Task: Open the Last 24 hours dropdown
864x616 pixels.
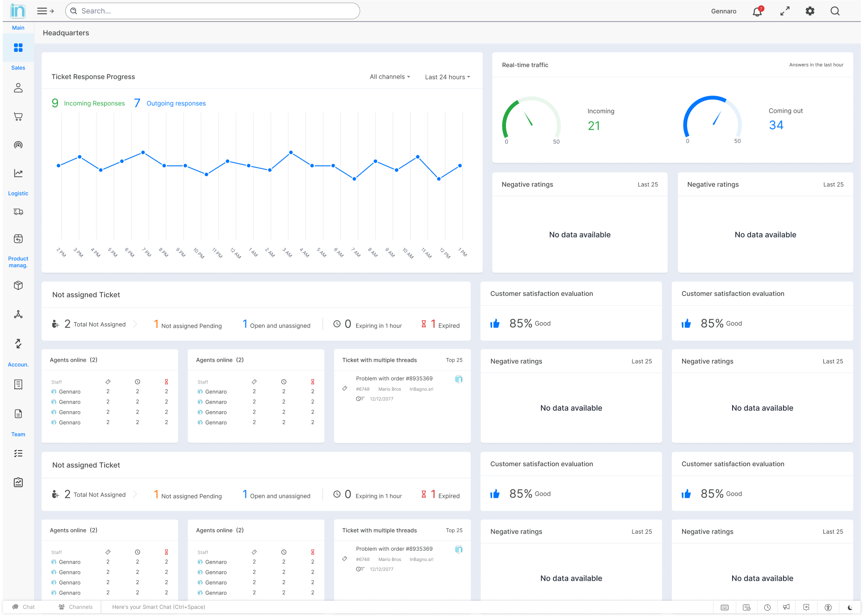Action: [x=447, y=77]
